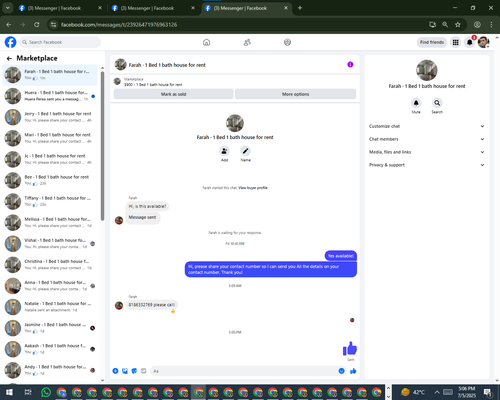Open Natalie's conversation with sent attachment
Viewport: 500px width, 400px height.
pyautogui.click(x=50, y=307)
